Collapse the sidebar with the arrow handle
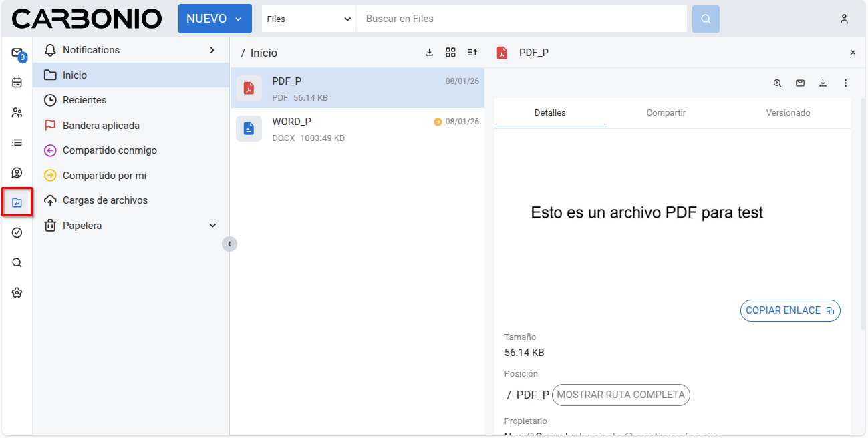Screen dimensions: 868x438 [229, 244]
